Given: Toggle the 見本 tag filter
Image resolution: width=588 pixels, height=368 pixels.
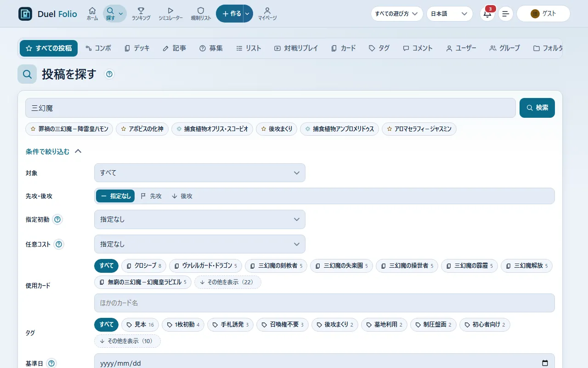Looking at the screenshot, I should click(140, 325).
